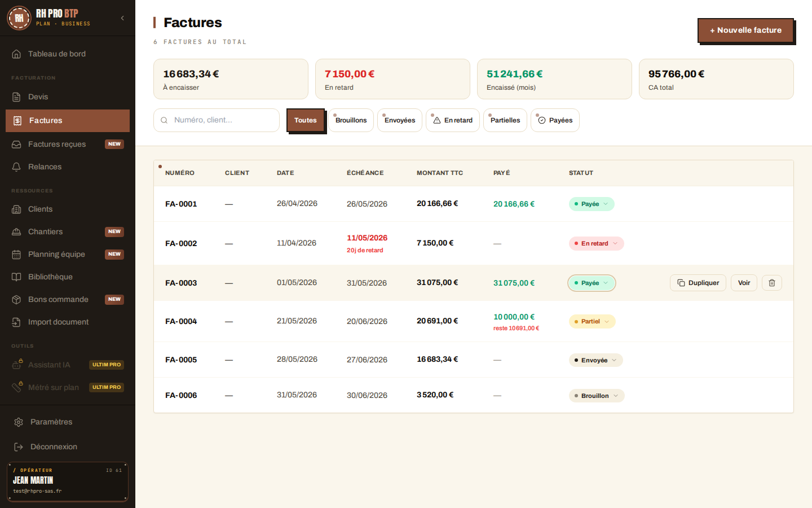Click the locked Assistant IA icon
The height and width of the screenshot is (508, 812).
click(17, 365)
